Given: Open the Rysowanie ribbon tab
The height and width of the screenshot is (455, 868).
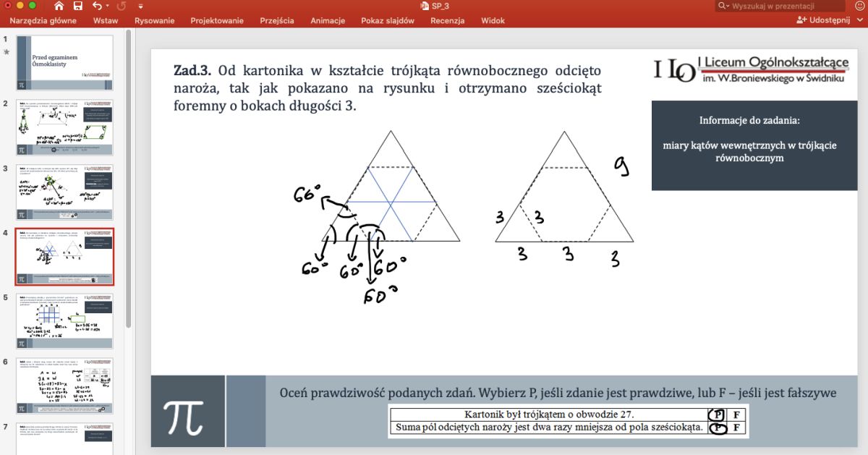Looking at the screenshot, I should point(154,20).
